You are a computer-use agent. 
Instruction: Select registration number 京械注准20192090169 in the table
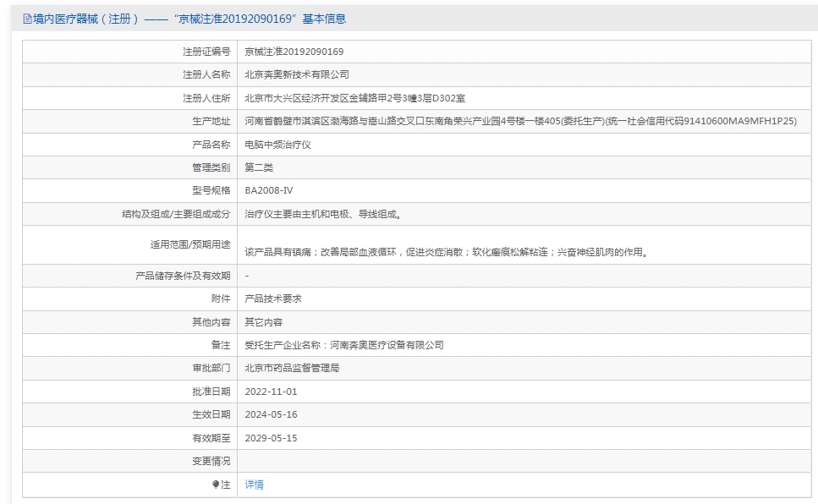294,52
